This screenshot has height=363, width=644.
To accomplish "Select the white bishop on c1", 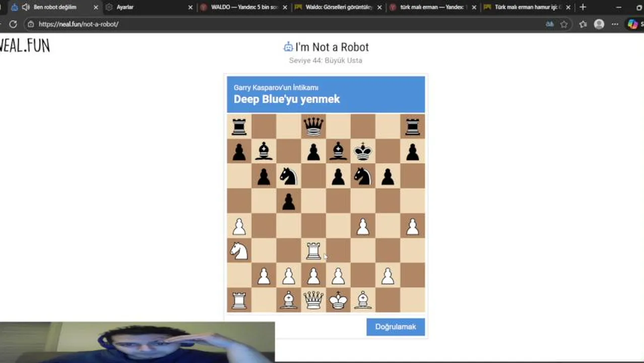I will (x=289, y=300).
